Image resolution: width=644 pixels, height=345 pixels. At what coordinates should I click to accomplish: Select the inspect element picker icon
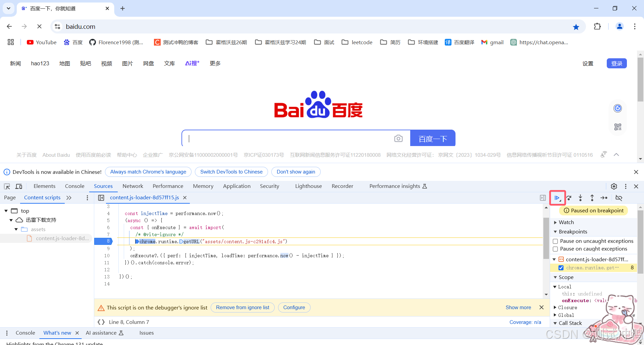[7, 186]
